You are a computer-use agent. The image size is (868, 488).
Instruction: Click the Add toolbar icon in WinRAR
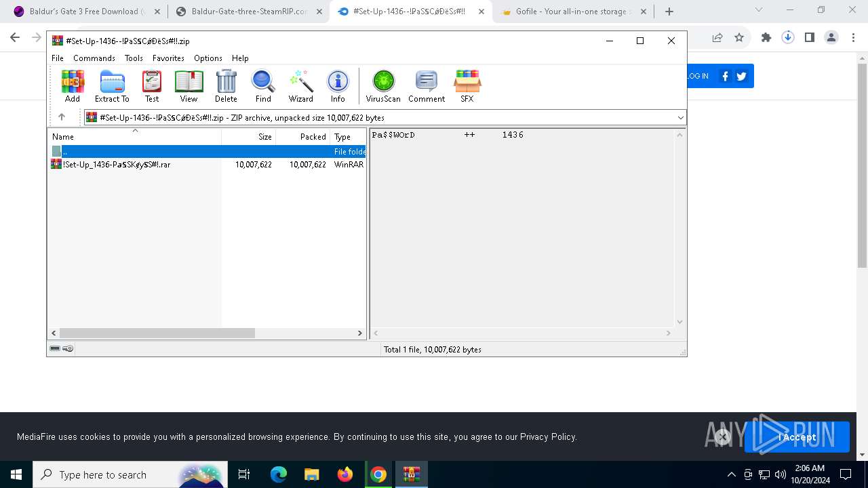coord(73,86)
